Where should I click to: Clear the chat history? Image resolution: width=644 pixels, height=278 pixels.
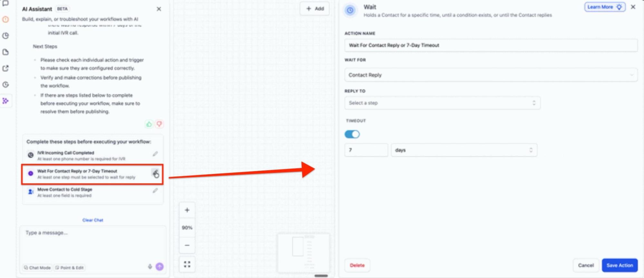(93, 220)
